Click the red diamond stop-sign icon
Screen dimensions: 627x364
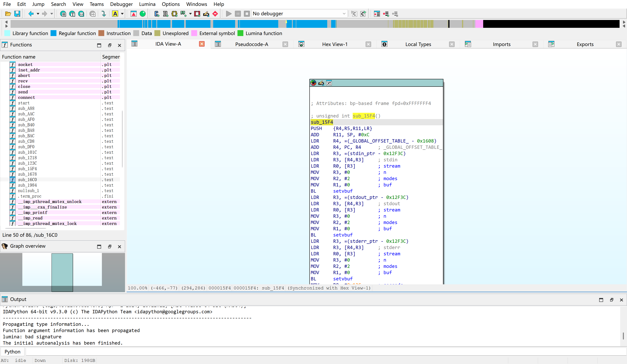(x=215, y=14)
